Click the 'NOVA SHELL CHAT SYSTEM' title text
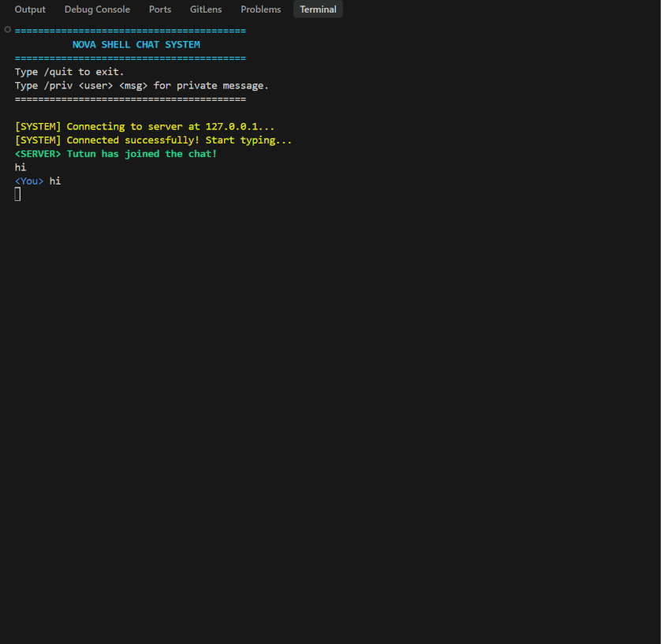Screen dimensions: 661x644 [136, 45]
